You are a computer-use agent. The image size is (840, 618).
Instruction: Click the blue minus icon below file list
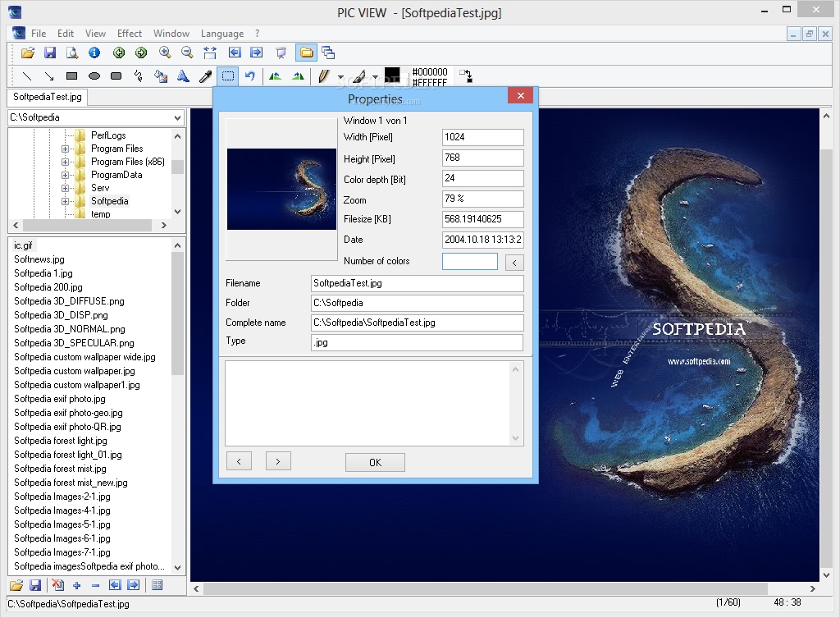click(x=95, y=585)
